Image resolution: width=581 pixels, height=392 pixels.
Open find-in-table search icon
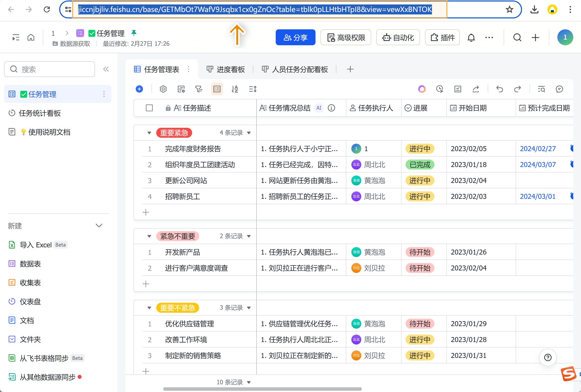point(541,89)
